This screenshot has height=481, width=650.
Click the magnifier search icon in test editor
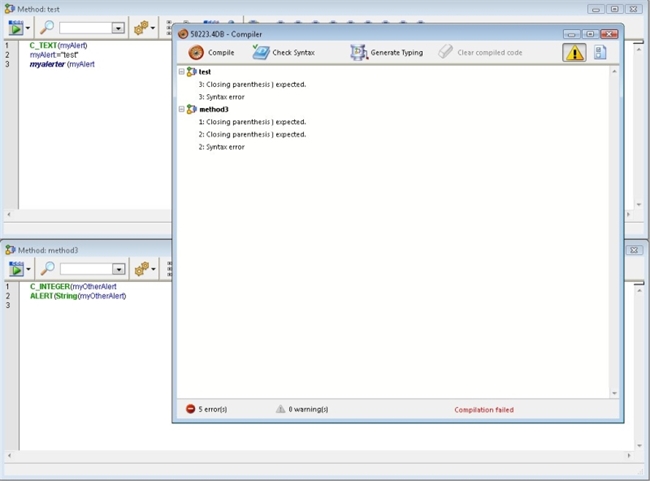click(46, 28)
